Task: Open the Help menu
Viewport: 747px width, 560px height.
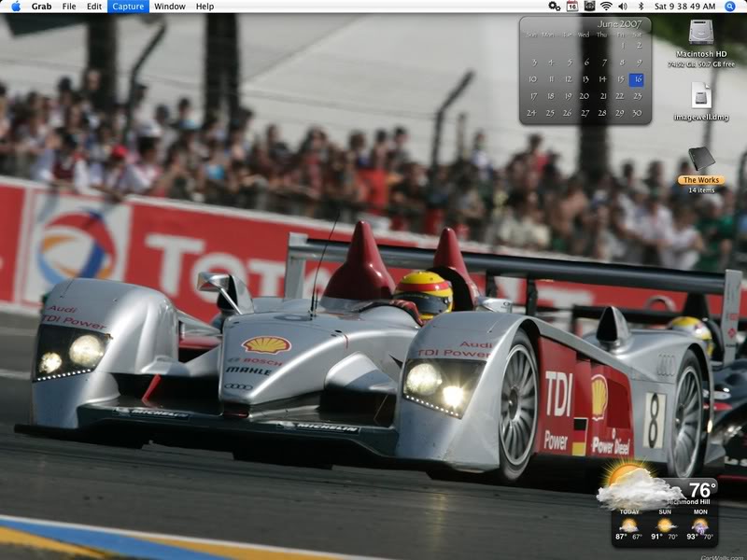Action: (204, 7)
